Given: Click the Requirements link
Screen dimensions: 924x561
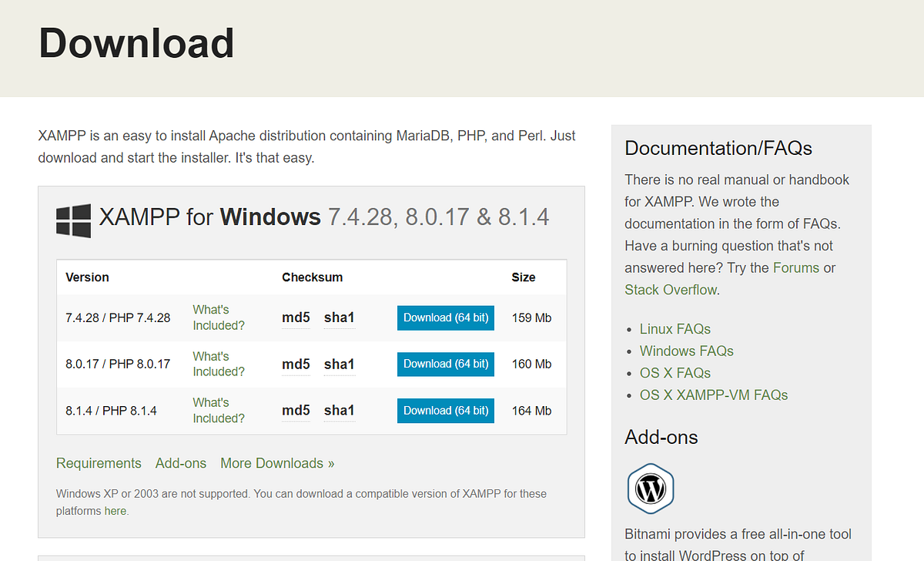Looking at the screenshot, I should coord(99,463).
